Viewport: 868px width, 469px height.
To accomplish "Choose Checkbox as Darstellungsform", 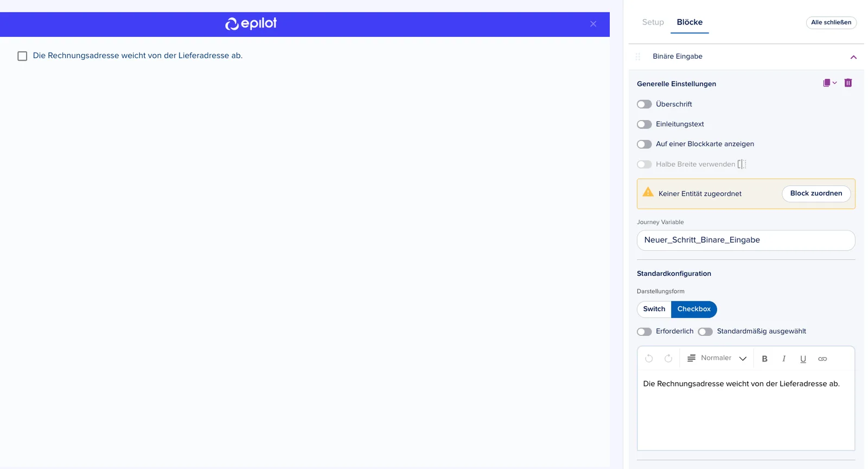I will tap(694, 309).
